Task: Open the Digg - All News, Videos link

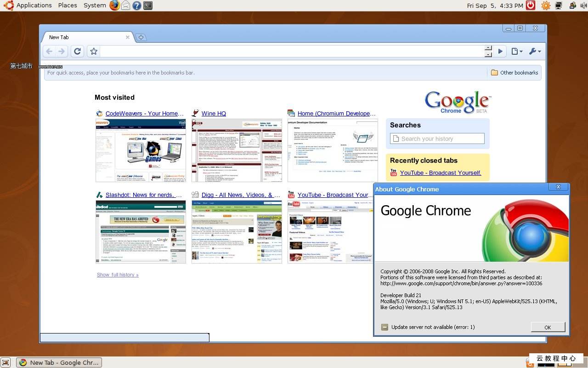Action: (x=241, y=195)
